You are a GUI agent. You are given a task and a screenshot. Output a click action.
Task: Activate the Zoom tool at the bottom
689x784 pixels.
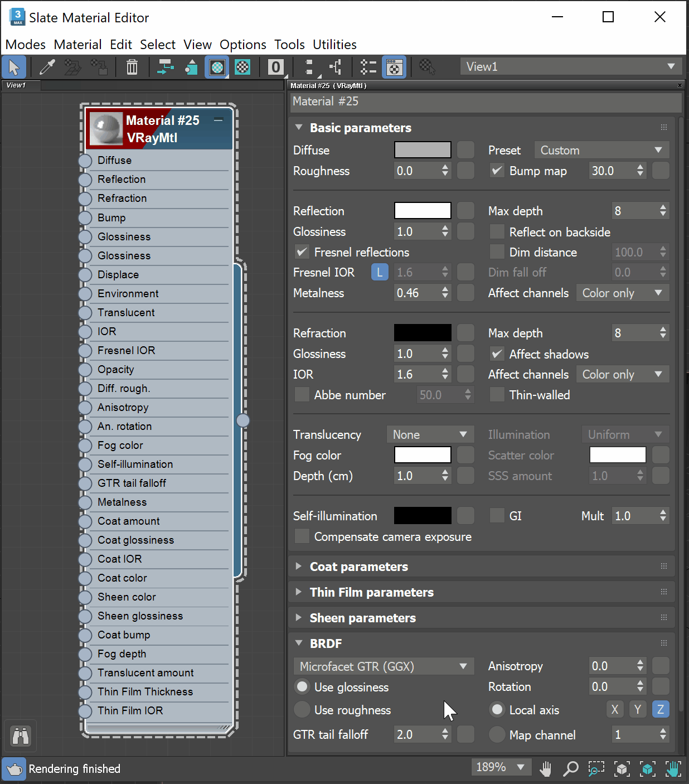pyautogui.click(x=570, y=768)
